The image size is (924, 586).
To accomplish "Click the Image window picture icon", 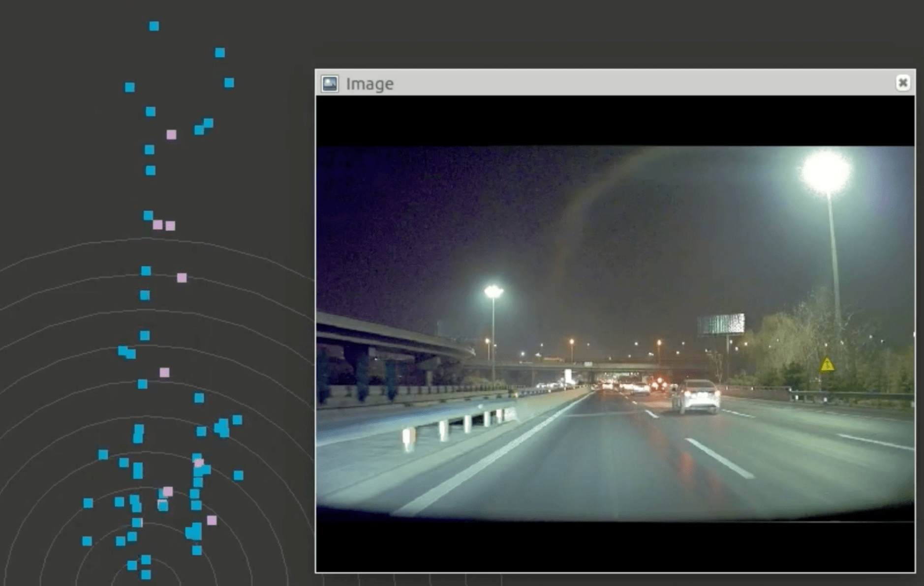I will (x=330, y=84).
